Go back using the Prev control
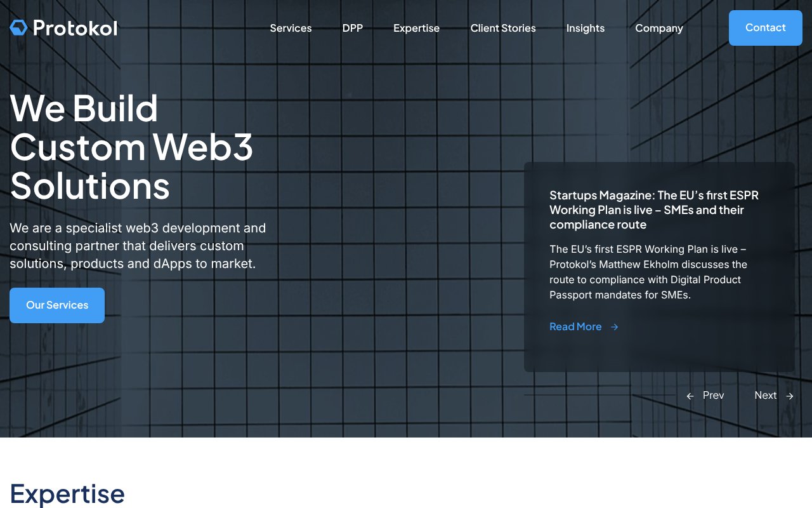Viewport: 812px width, 508px height. coord(713,395)
